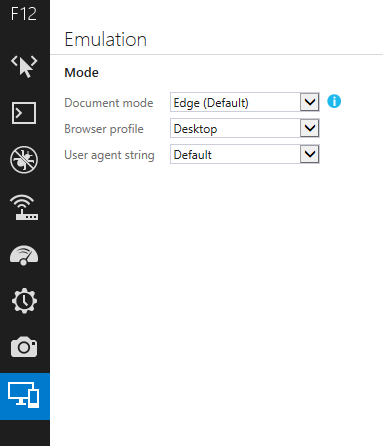Click the Edge (Default) combo box

point(245,102)
